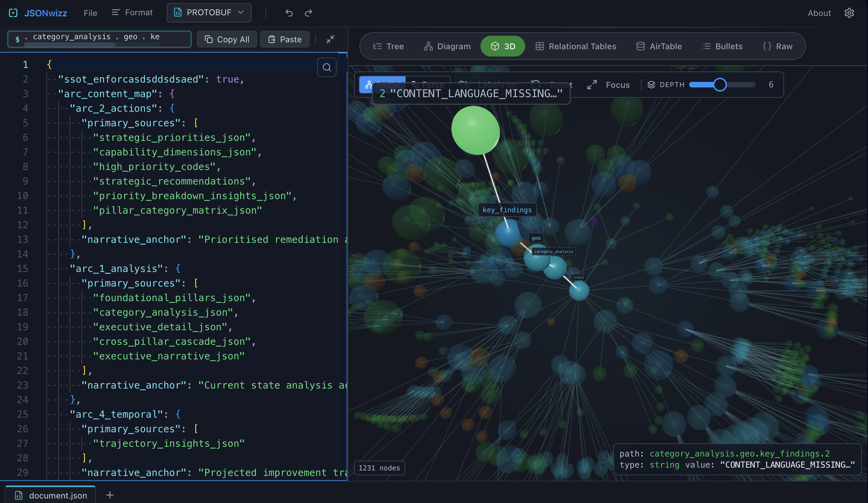Collapse the editor panel with arrows icon
This screenshot has width=868, height=503.
[330, 39]
